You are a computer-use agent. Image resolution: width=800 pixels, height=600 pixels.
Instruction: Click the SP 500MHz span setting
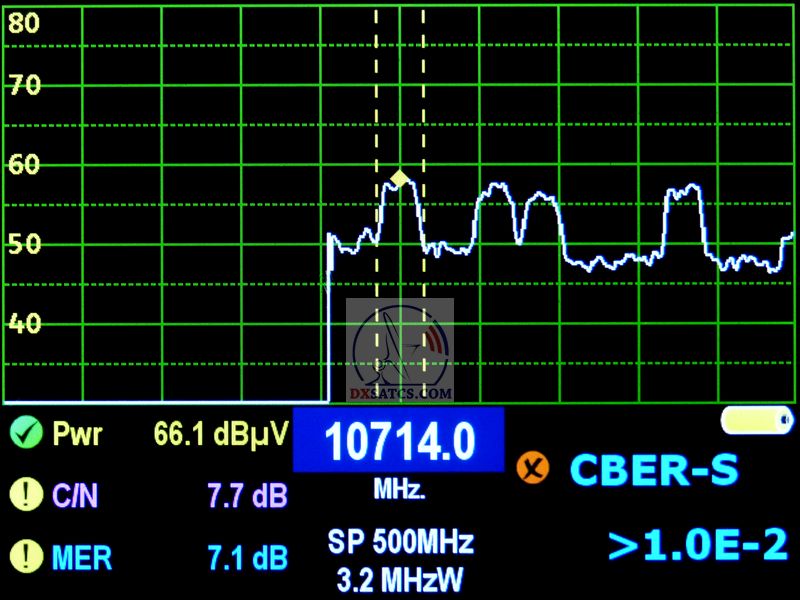pyautogui.click(x=400, y=543)
